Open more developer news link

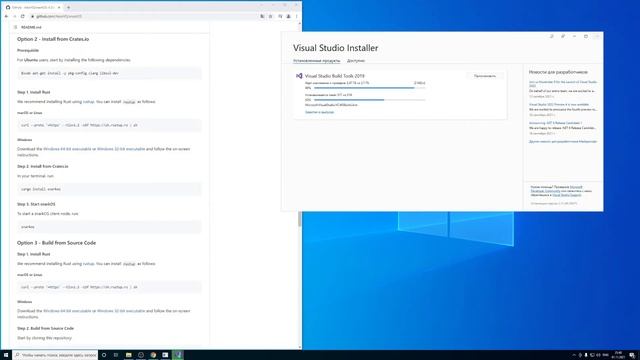(x=563, y=142)
